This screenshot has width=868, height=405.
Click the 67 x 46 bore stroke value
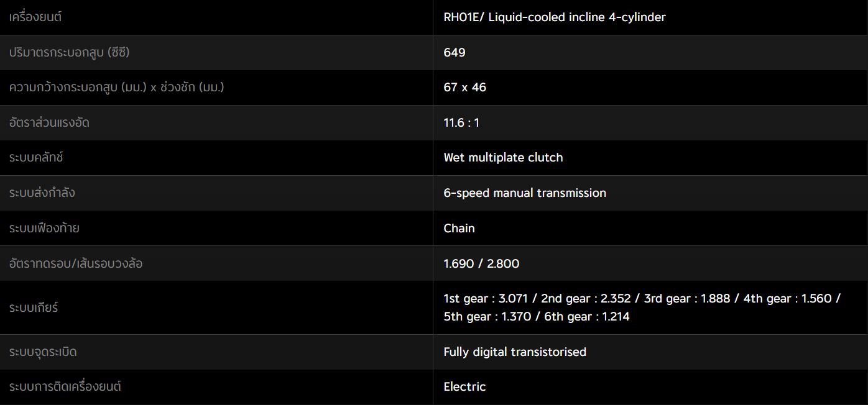465,88
